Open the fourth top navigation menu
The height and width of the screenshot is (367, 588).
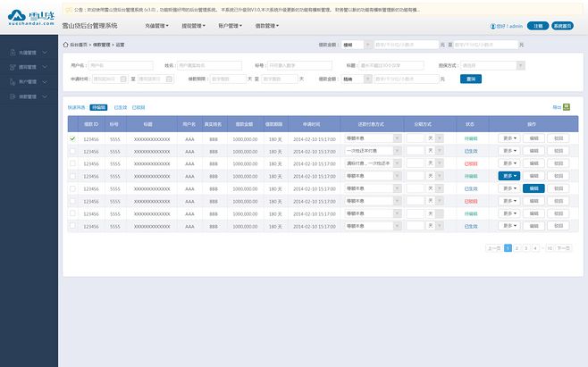pos(267,26)
